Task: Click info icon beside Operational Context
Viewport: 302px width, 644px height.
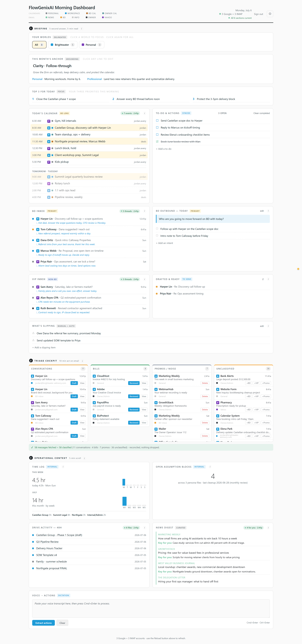Action: coord(84,458)
